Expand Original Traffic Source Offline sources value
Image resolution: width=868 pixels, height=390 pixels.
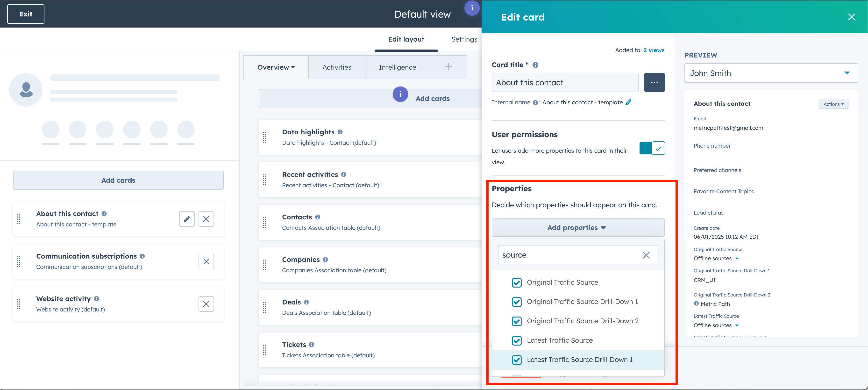tap(737, 259)
